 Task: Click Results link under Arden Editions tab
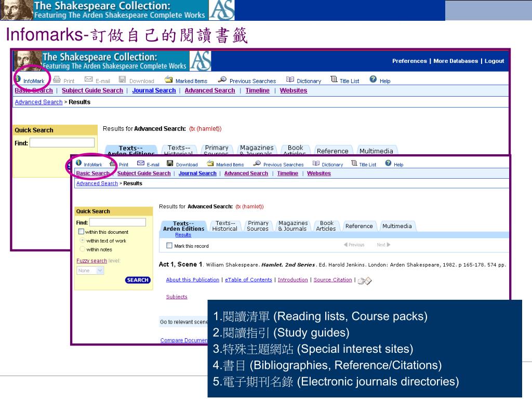[183, 235]
